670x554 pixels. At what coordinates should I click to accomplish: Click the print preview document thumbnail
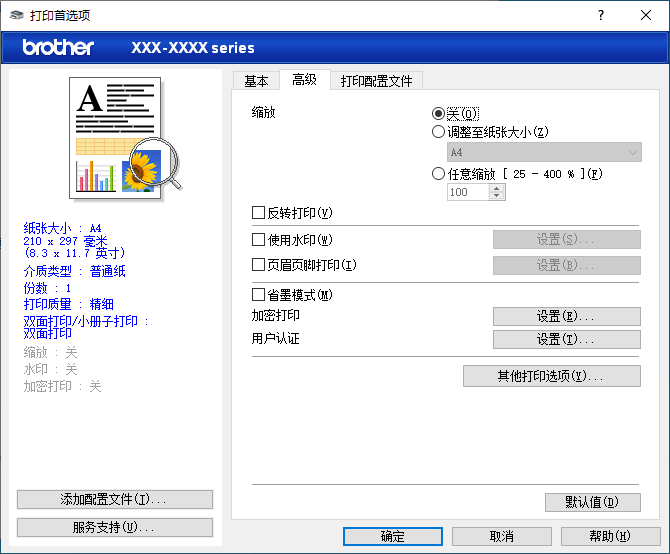[x=119, y=135]
